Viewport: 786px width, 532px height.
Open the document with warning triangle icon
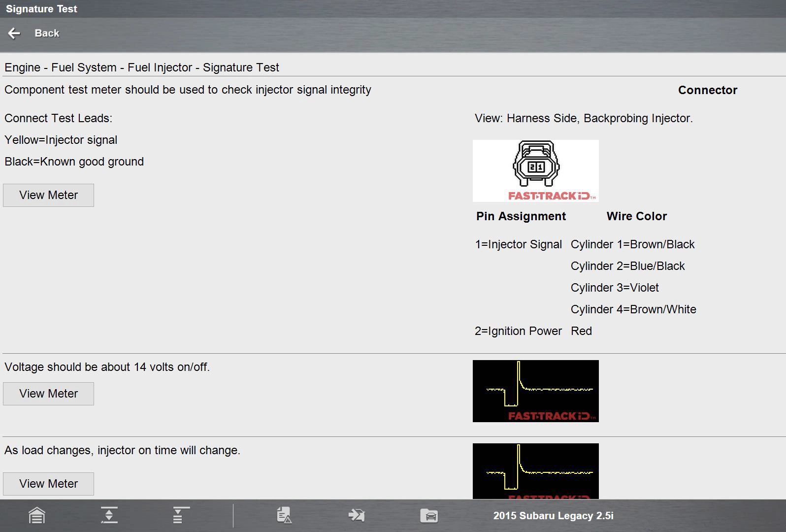284,515
